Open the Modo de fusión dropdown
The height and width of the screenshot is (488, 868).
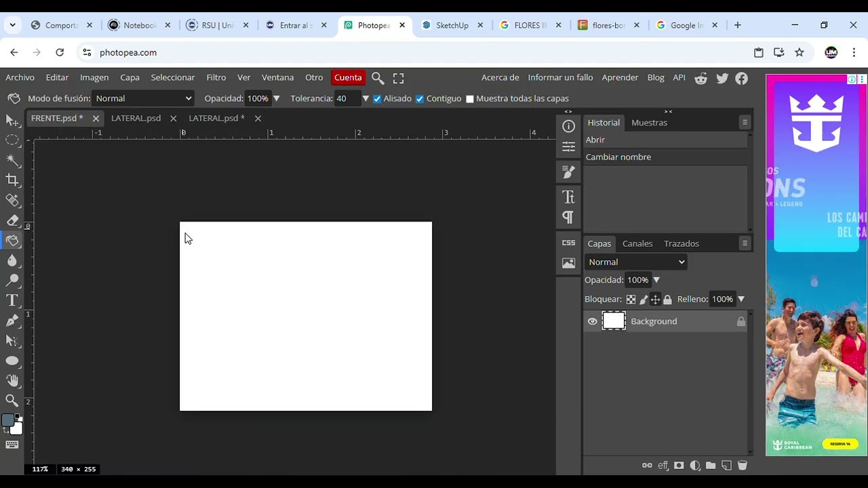coord(143,98)
